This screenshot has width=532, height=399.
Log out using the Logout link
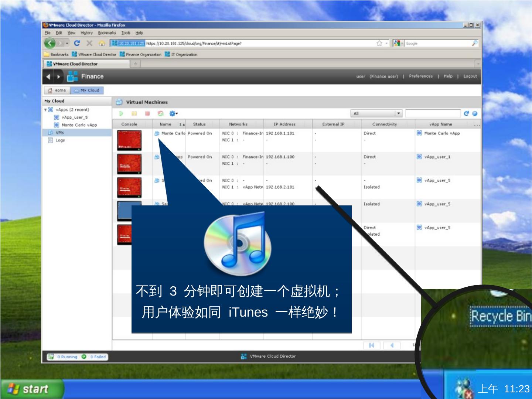(x=470, y=76)
